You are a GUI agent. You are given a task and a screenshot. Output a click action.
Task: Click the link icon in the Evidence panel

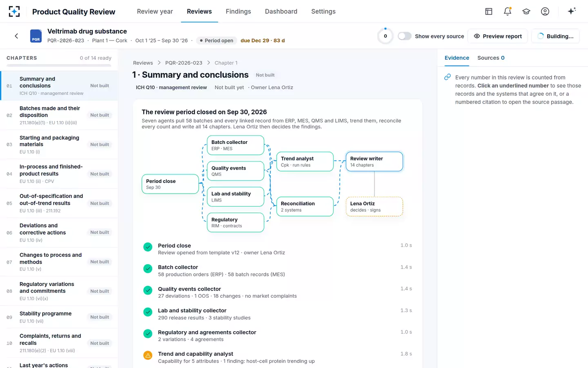448,77
